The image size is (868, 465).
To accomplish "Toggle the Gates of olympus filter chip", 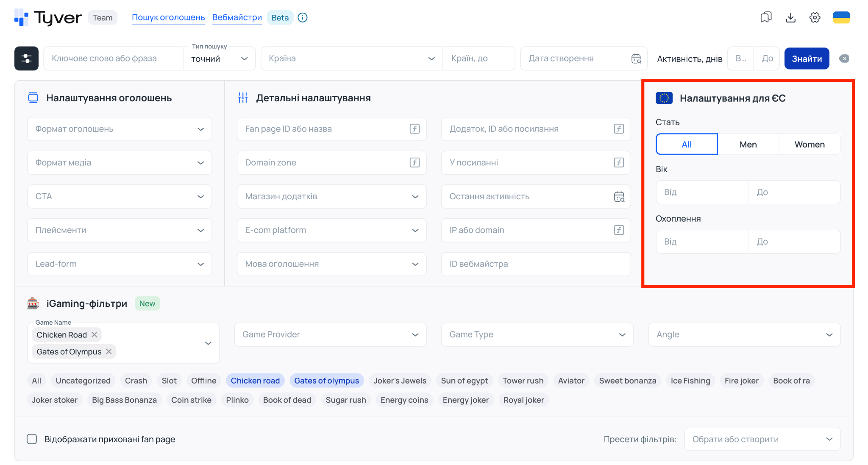I will [x=326, y=381].
